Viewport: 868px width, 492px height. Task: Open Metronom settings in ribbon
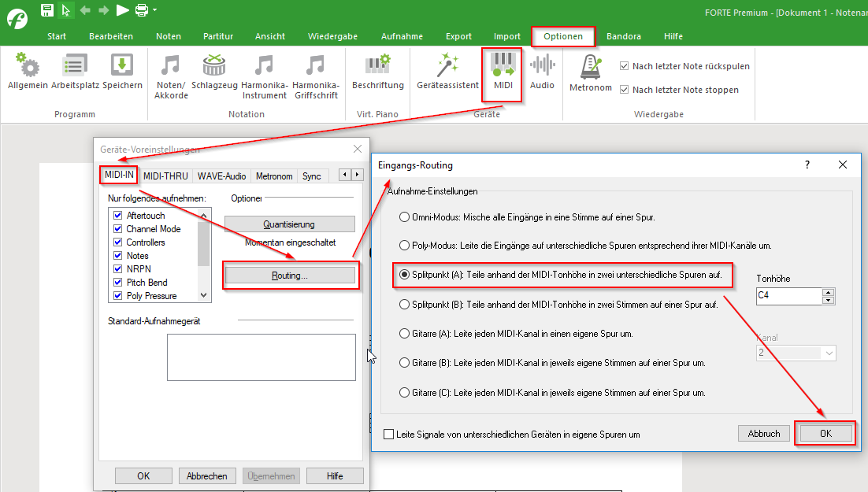591,72
